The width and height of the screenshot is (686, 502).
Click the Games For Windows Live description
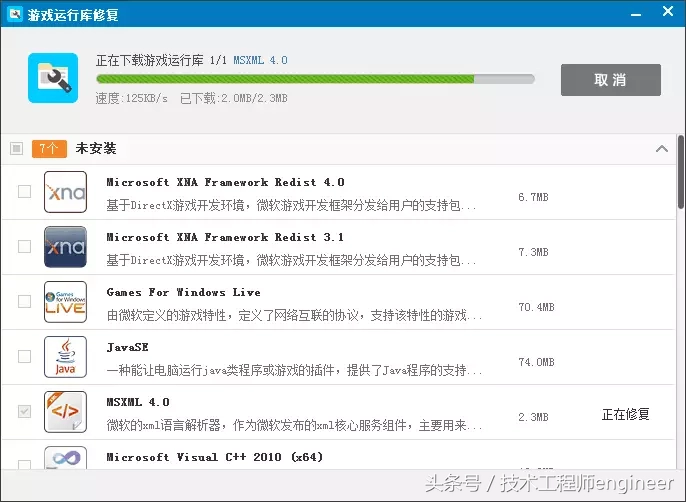294,316
